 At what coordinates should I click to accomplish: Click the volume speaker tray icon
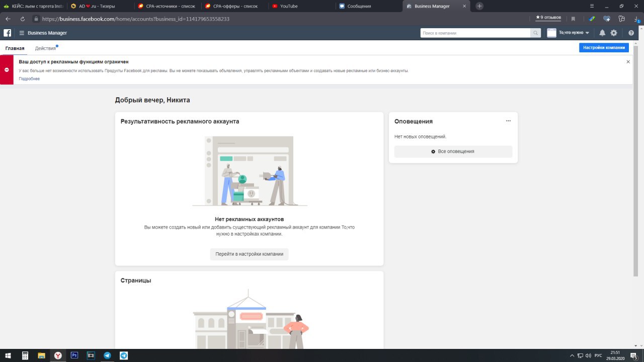tap(588, 355)
